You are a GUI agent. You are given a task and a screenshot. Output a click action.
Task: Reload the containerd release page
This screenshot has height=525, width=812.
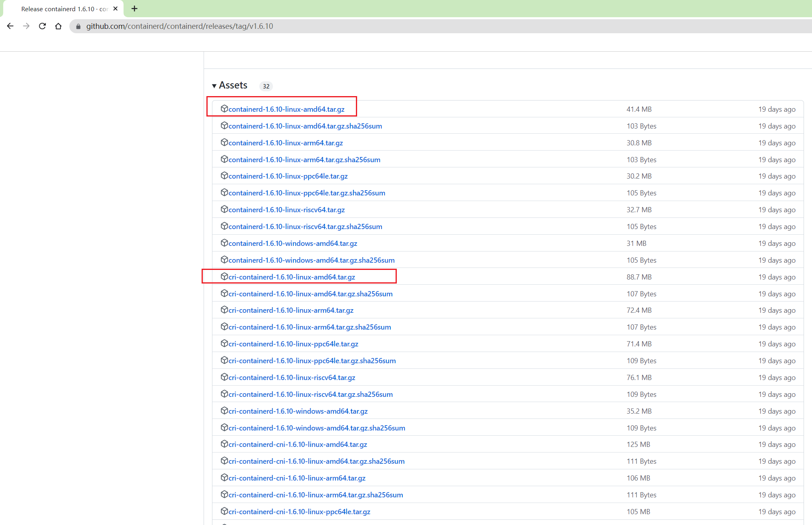(x=42, y=26)
